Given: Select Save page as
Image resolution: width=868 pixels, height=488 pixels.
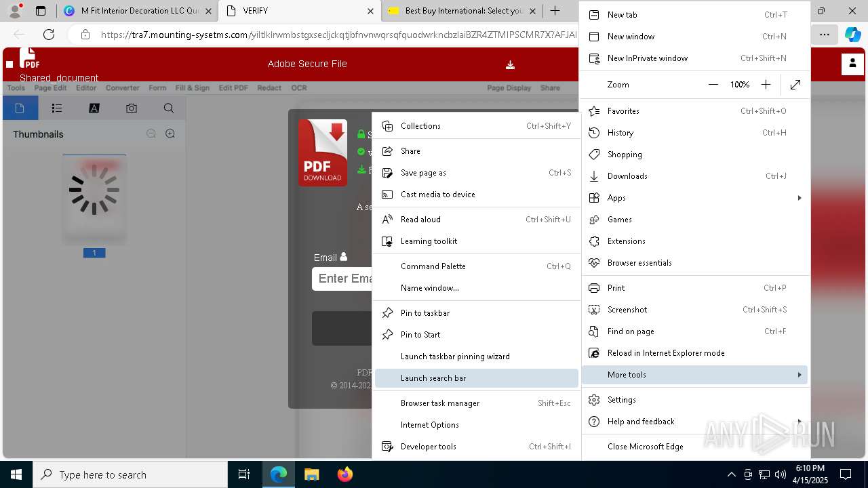Looking at the screenshot, I should [476, 173].
